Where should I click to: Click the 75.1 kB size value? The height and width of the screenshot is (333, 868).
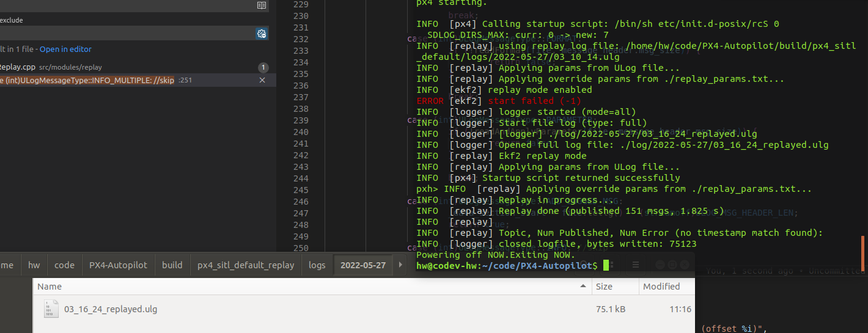[x=611, y=309]
